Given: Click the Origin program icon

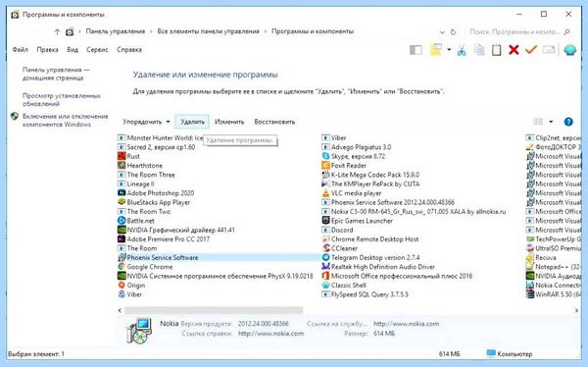Looking at the screenshot, I should point(122,286).
